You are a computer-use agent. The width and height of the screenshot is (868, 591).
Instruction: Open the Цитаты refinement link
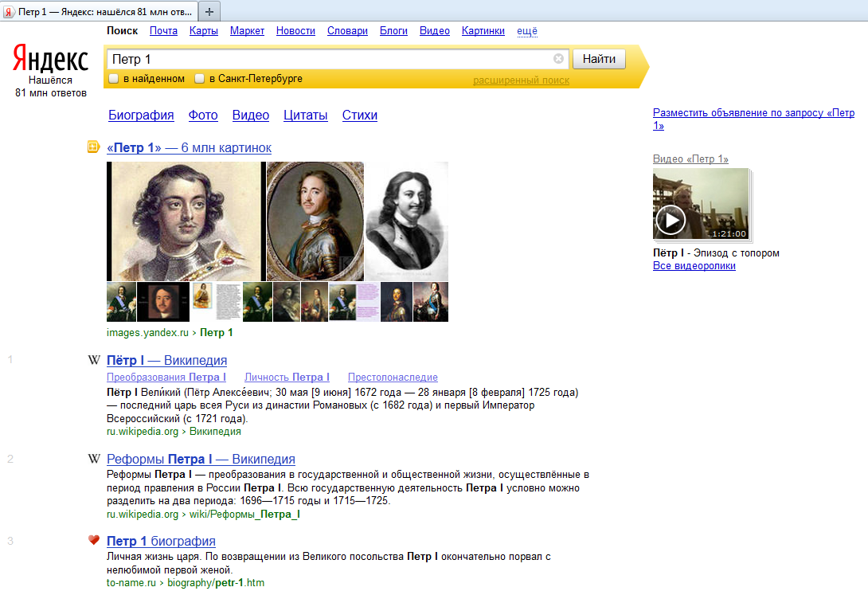306,115
